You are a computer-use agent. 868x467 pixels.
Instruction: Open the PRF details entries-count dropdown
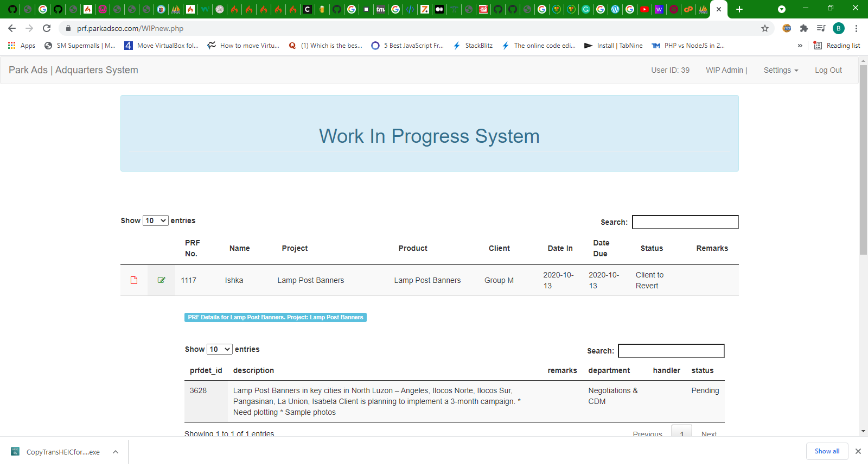pyautogui.click(x=219, y=349)
